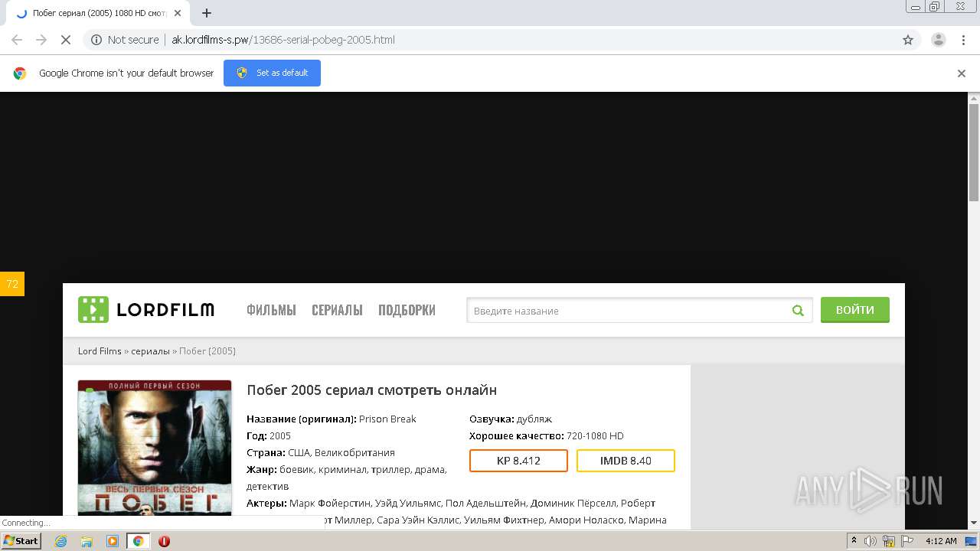Bookmark this page with the star icon
Screen dimensions: 980x551
click(908, 40)
